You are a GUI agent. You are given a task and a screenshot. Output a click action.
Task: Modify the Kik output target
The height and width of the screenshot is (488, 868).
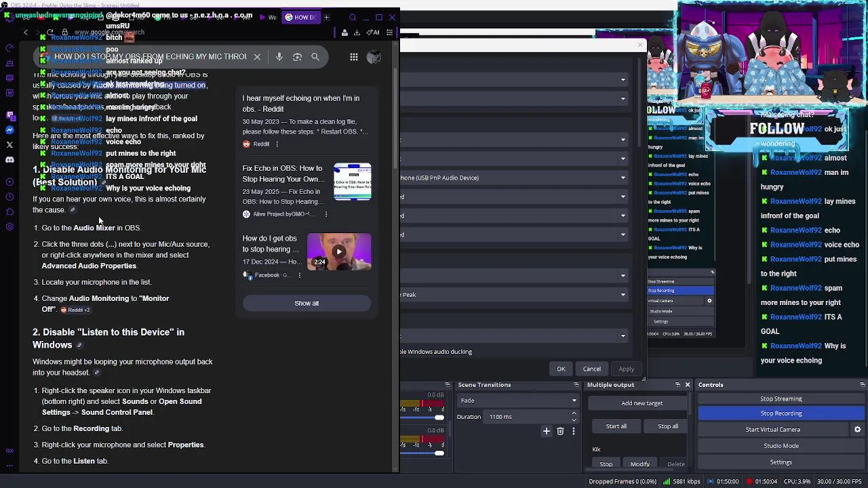click(640, 464)
